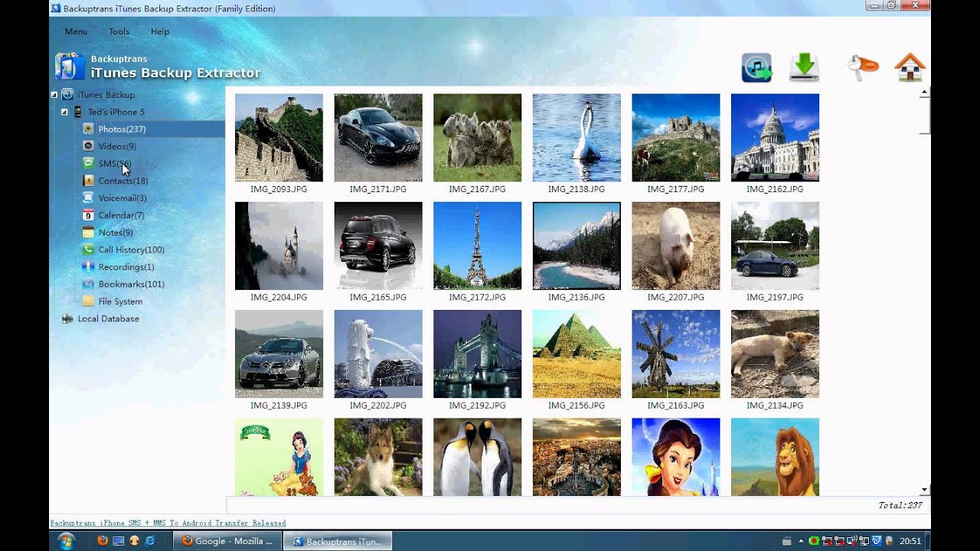Select the Recordings microphone icon
Viewport: 980px width, 551px height.
click(88, 267)
